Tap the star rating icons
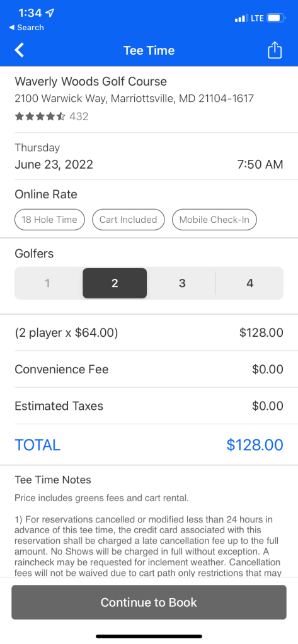 click(40, 116)
